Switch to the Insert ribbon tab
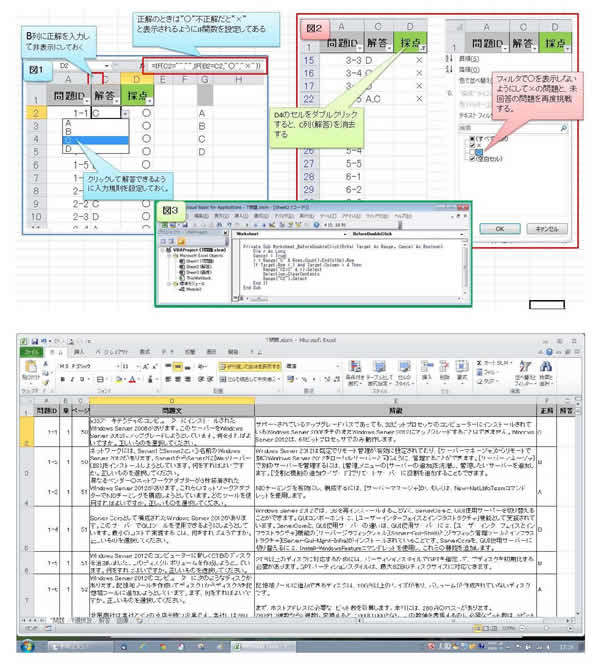Image resolution: width=600 pixels, height=664 pixels. [79, 352]
